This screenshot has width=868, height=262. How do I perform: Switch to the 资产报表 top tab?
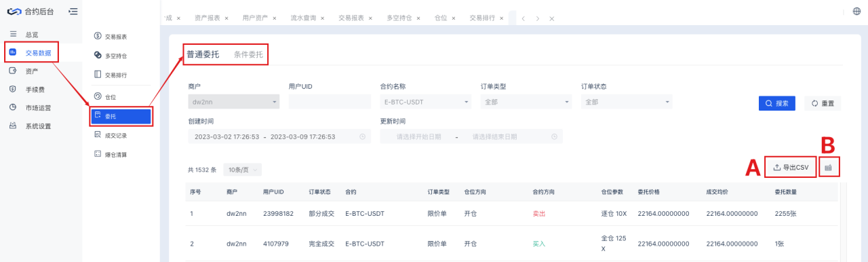click(207, 18)
